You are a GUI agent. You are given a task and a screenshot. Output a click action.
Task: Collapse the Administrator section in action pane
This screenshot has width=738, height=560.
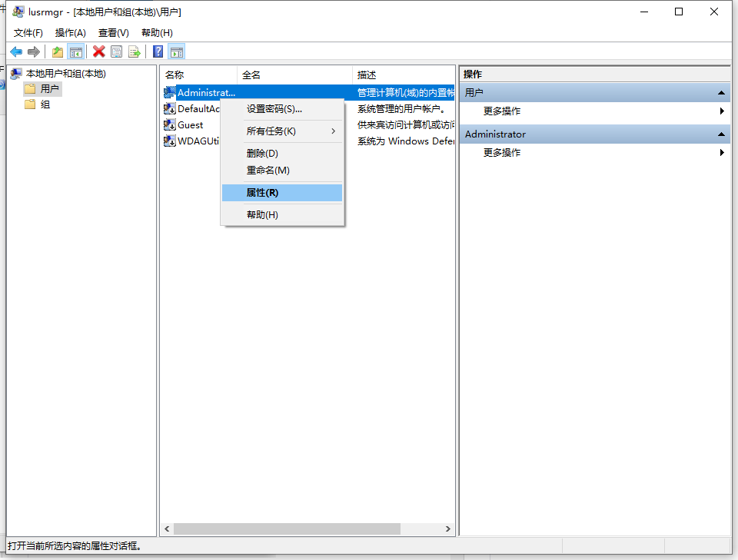pos(721,134)
